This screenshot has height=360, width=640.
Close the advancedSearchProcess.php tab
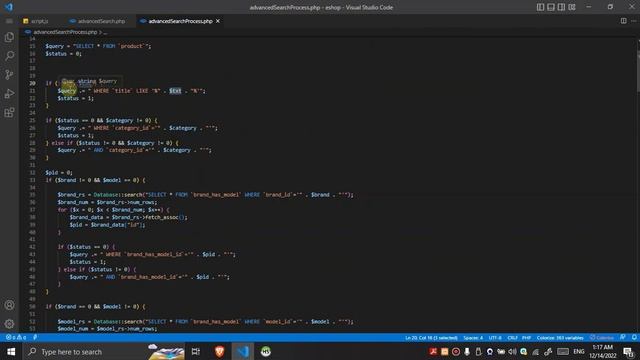click(218, 21)
